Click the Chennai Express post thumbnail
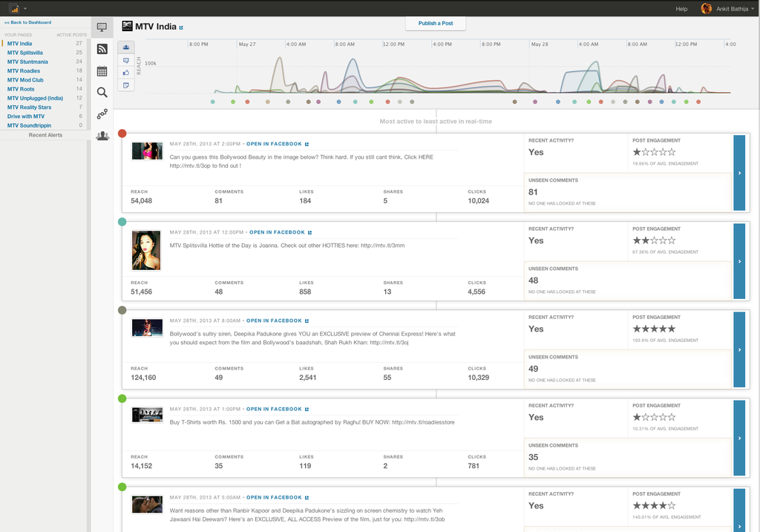This screenshot has height=532, width=760. 147,328
